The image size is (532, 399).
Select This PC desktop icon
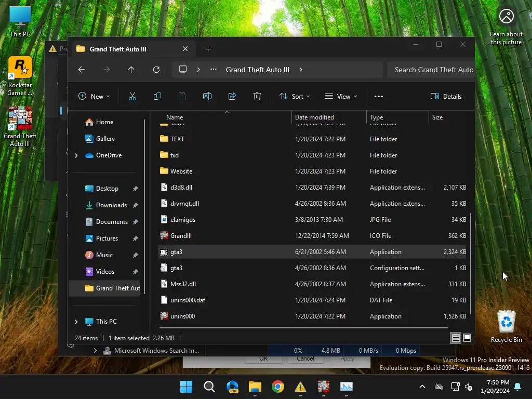click(20, 21)
